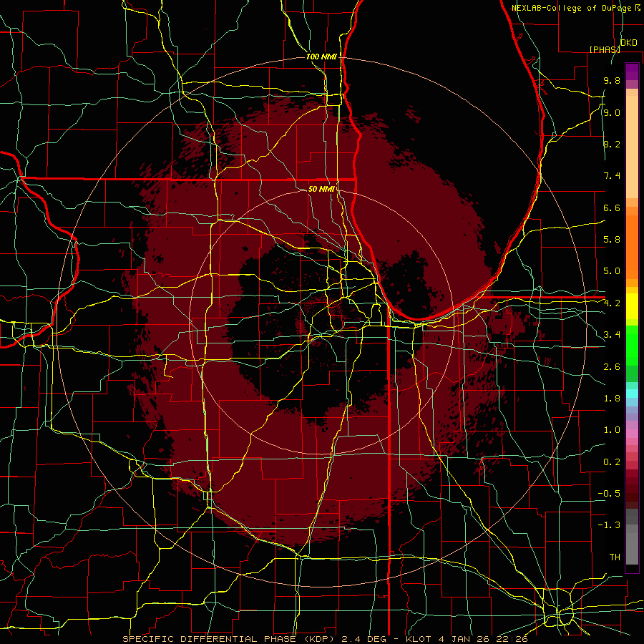Click the "TH" threshold label on color scale
This screenshot has height=644, width=644.
click(x=615, y=557)
